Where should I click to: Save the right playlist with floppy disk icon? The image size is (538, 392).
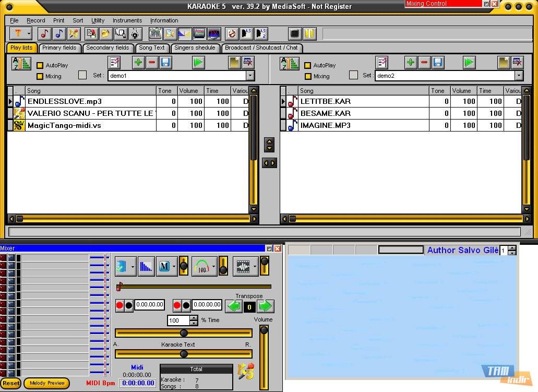coord(438,63)
